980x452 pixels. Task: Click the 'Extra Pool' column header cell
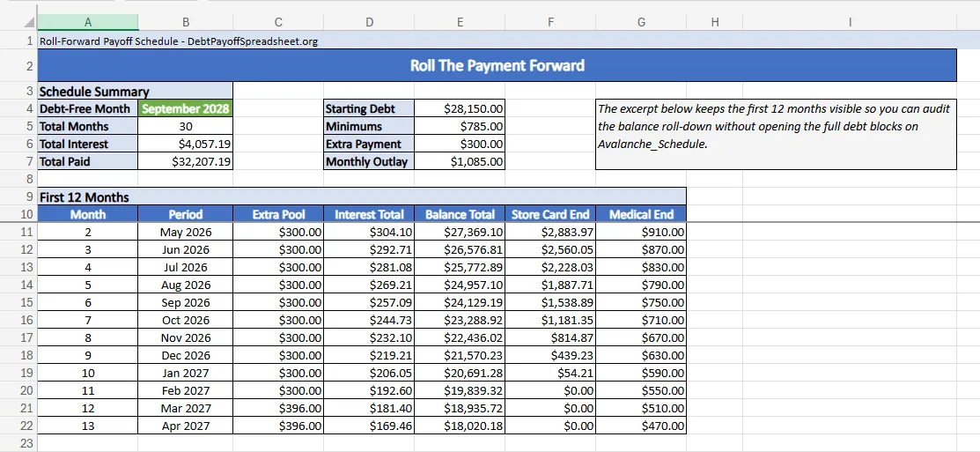(x=278, y=214)
